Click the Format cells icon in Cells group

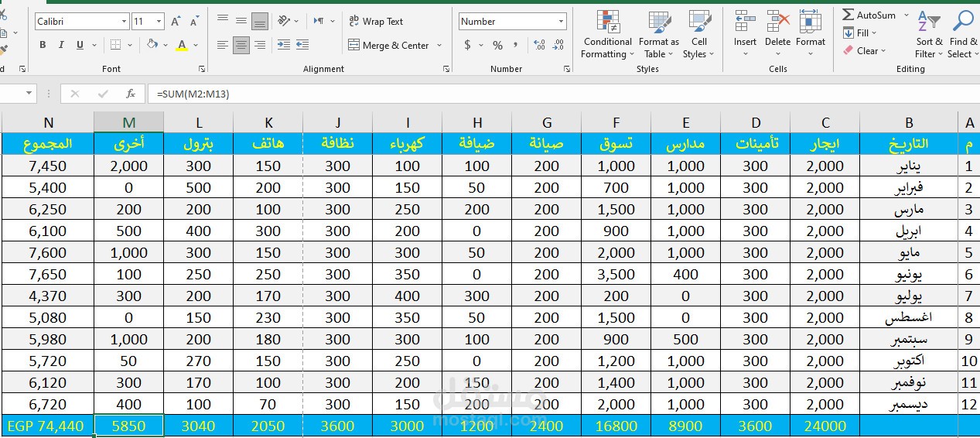pos(810,22)
